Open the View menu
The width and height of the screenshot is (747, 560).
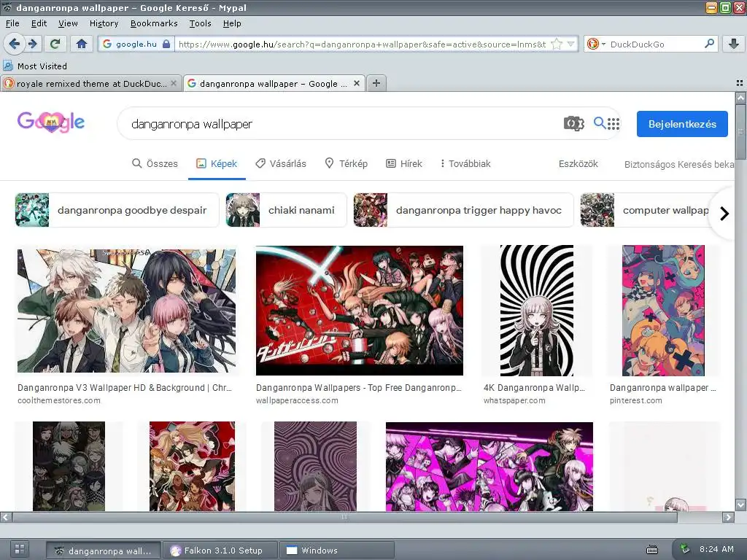(68, 23)
